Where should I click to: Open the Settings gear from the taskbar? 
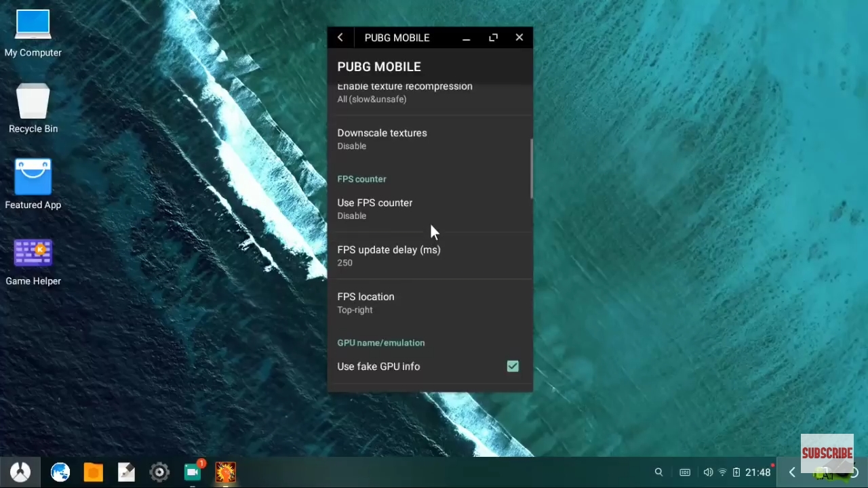coord(159,472)
